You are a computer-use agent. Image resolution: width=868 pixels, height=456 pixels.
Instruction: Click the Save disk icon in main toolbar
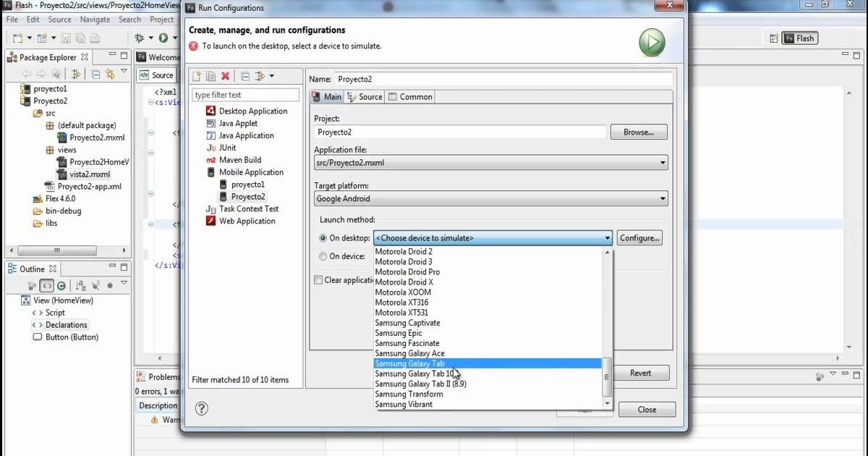66,38
